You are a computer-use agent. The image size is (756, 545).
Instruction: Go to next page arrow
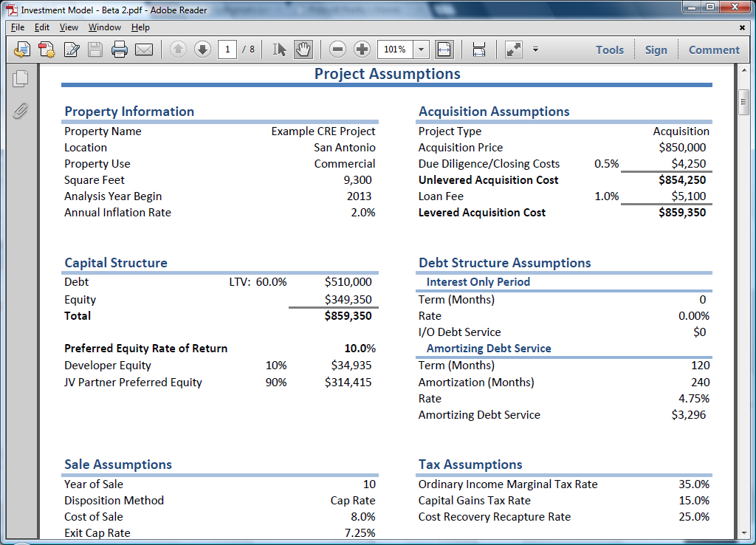(202, 49)
